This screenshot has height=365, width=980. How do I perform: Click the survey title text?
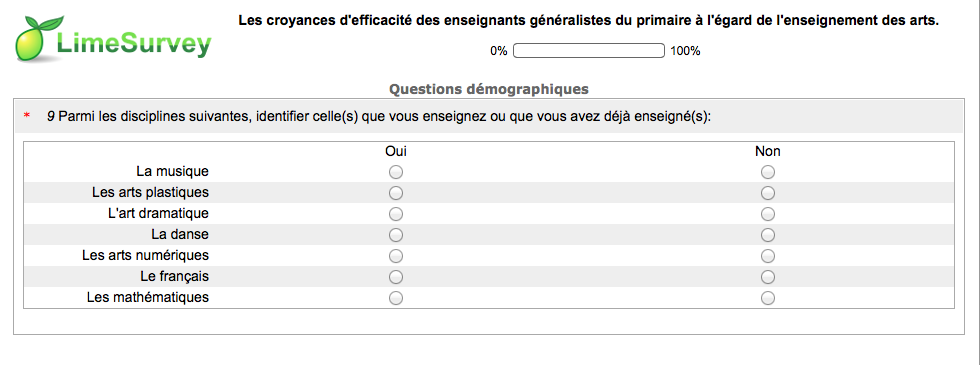(x=589, y=21)
